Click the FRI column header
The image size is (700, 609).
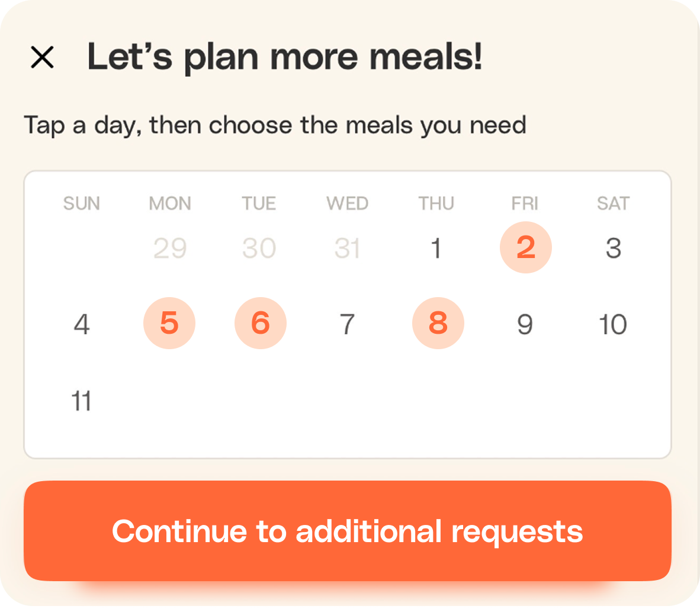coord(525,203)
